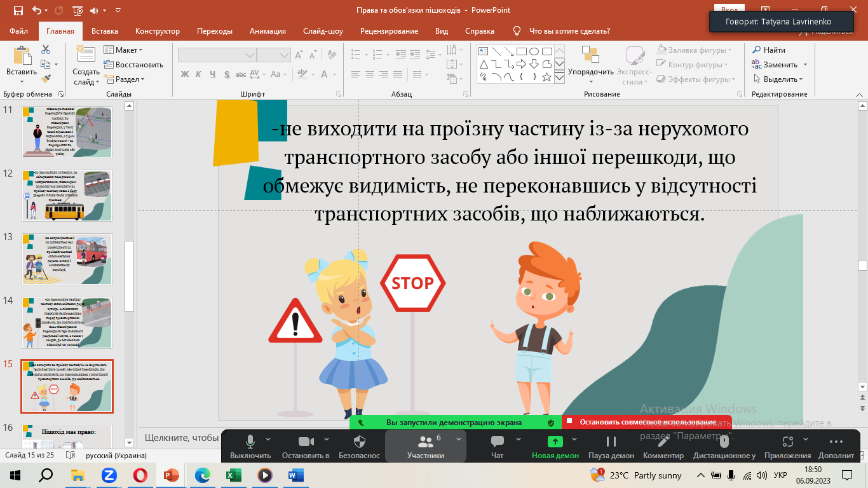Image resolution: width=868 pixels, height=488 pixels.
Task: Open the Раздел section dropdown
Action: [x=124, y=79]
